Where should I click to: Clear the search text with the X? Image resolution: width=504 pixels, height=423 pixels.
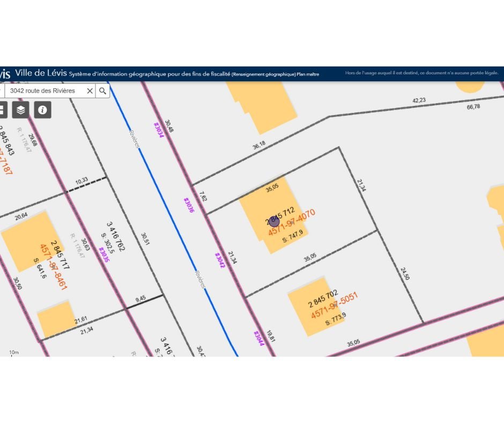(x=90, y=91)
